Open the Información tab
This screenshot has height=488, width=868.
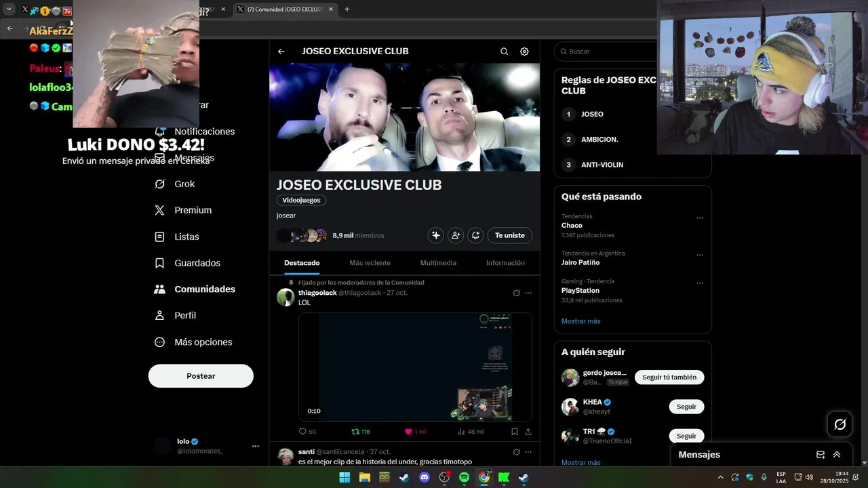point(505,263)
